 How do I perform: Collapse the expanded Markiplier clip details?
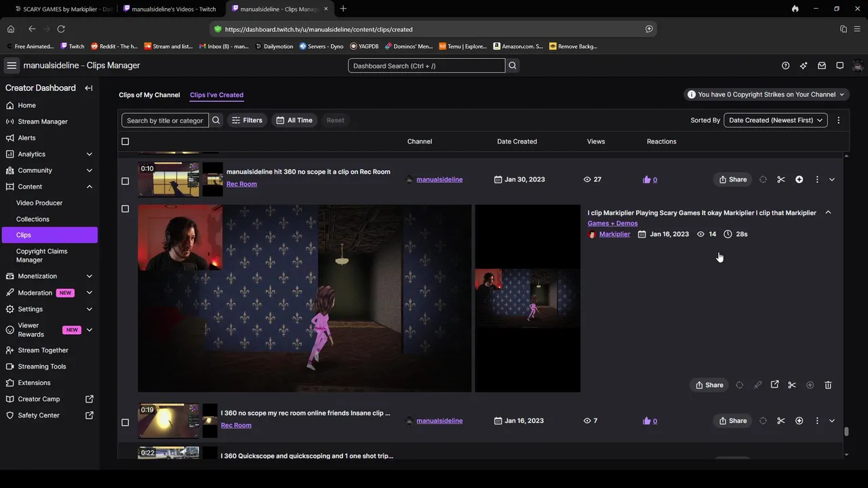tap(828, 213)
